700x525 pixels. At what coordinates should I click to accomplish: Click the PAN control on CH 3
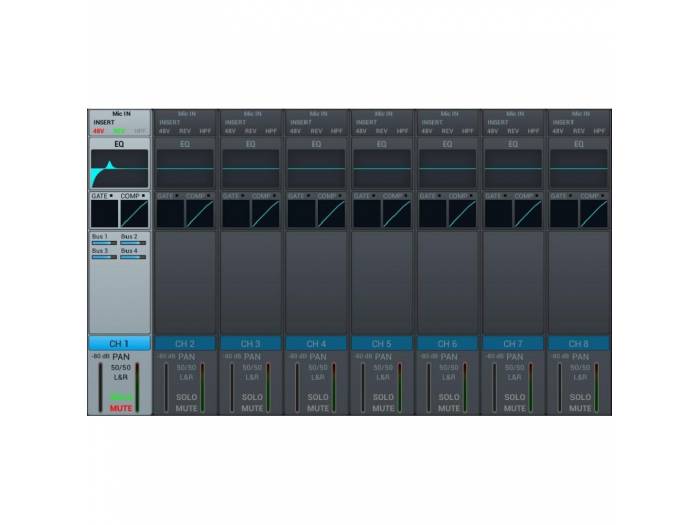point(252,356)
